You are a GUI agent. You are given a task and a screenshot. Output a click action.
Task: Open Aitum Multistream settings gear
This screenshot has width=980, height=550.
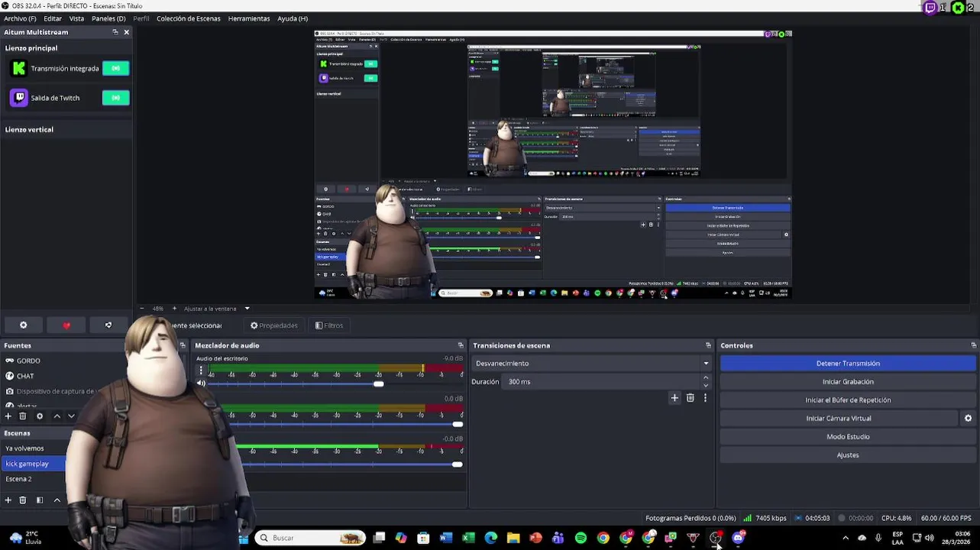pyautogui.click(x=23, y=325)
